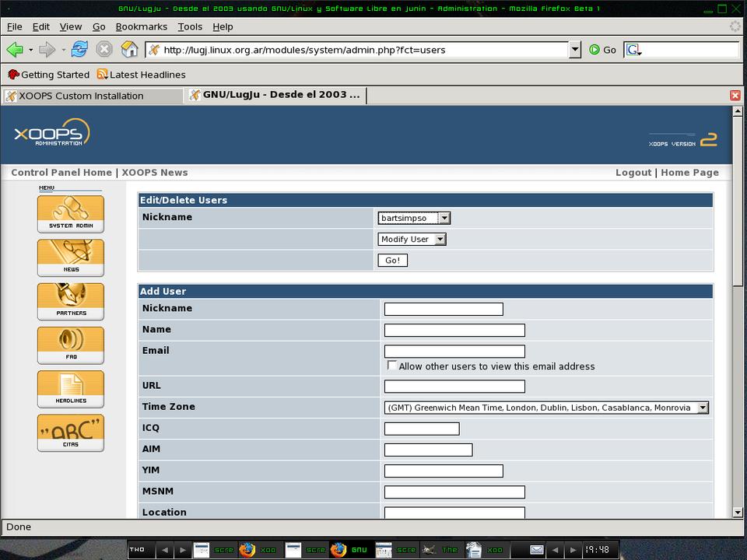Open the Citas module icon

[70, 432]
